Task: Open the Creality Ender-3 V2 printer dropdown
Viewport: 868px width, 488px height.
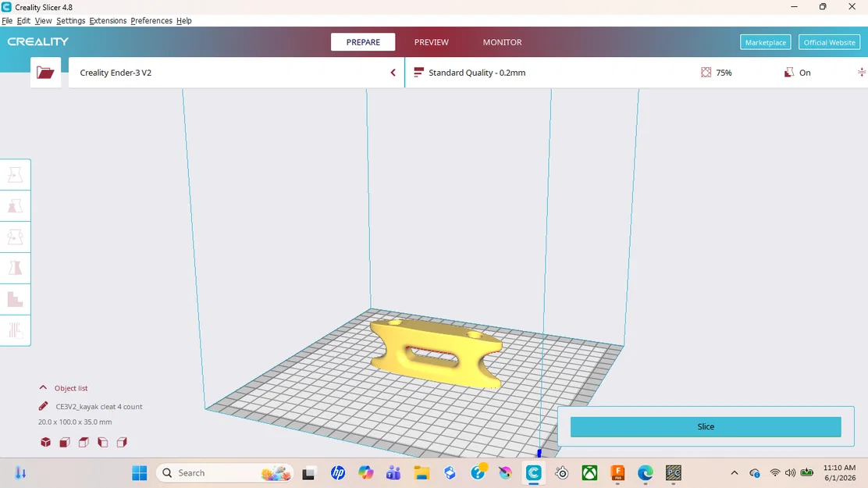Action: (237, 73)
